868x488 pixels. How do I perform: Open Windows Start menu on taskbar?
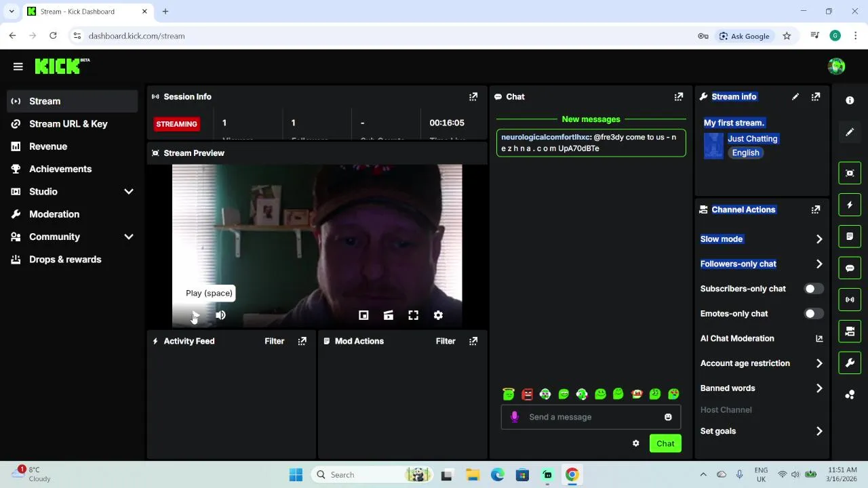[296, 475]
